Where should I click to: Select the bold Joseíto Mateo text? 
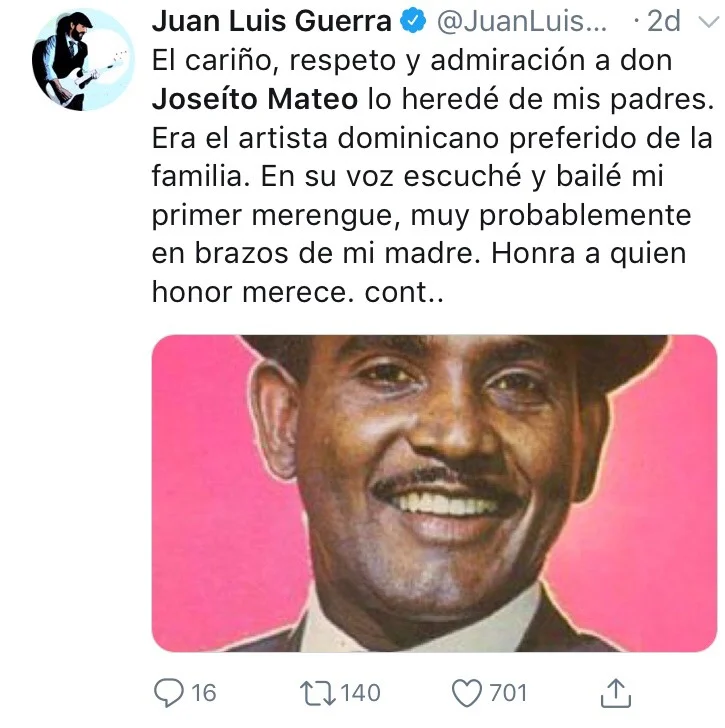pyautogui.click(x=255, y=99)
